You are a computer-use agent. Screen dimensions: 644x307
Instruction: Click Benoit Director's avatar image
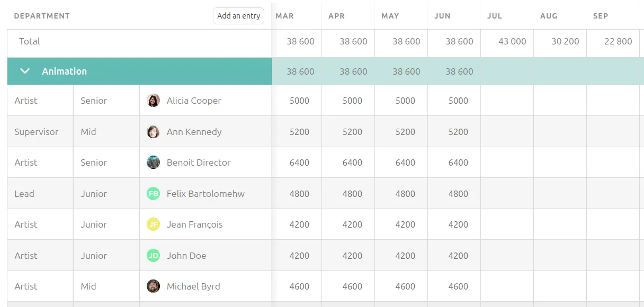[153, 162]
